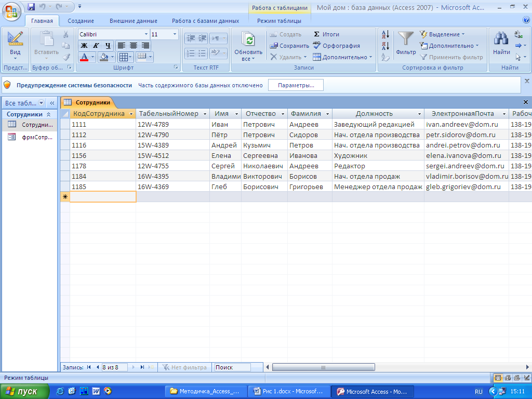This screenshot has height=399, width=532.
Task: Click the Cut scissors icon
Action: [x=66, y=34]
